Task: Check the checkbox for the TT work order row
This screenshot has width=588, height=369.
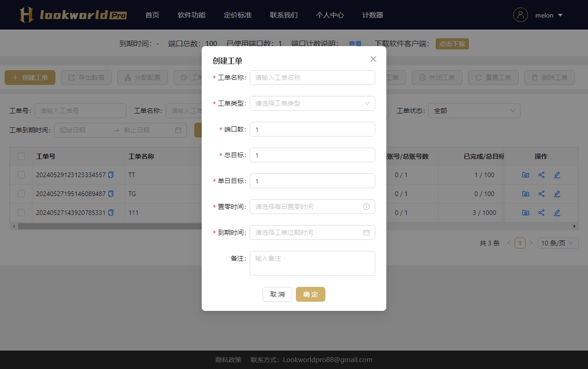Action: tap(21, 175)
